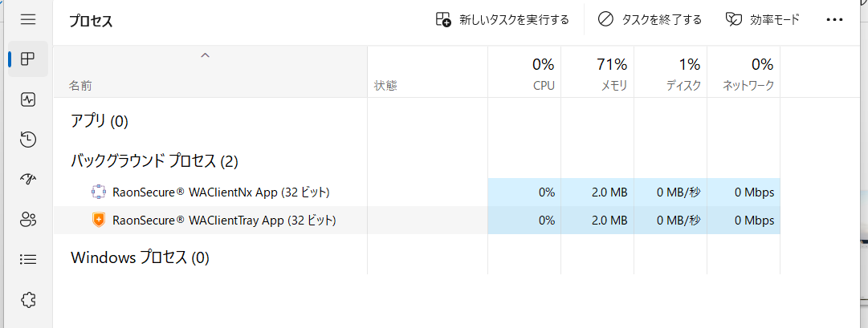
Task: Open the Services puzzle-piece icon
Action: [x=28, y=299]
